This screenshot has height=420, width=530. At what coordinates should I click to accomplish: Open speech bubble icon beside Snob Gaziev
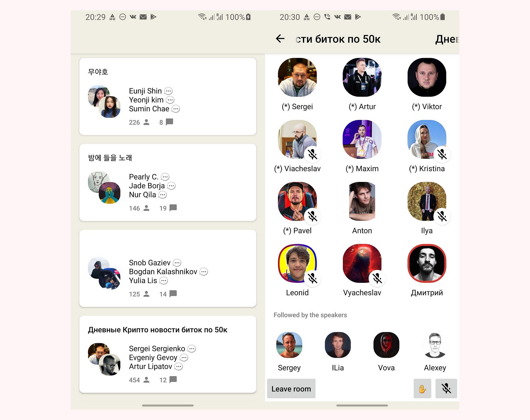pos(177,263)
